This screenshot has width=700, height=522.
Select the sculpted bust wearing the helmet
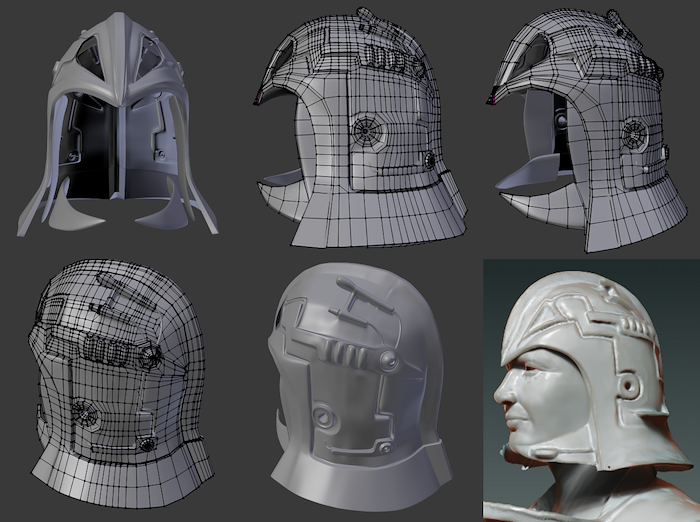point(592,390)
